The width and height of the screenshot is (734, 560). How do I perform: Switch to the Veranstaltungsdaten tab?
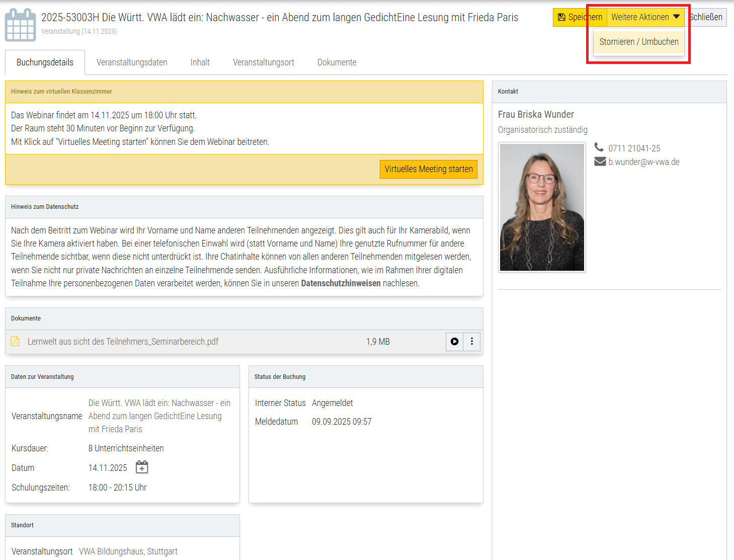pos(132,62)
